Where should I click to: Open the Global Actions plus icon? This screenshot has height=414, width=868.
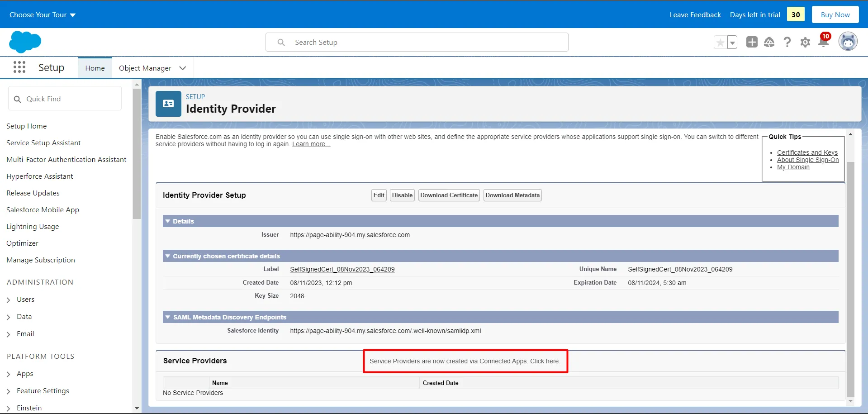coord(752,42)
